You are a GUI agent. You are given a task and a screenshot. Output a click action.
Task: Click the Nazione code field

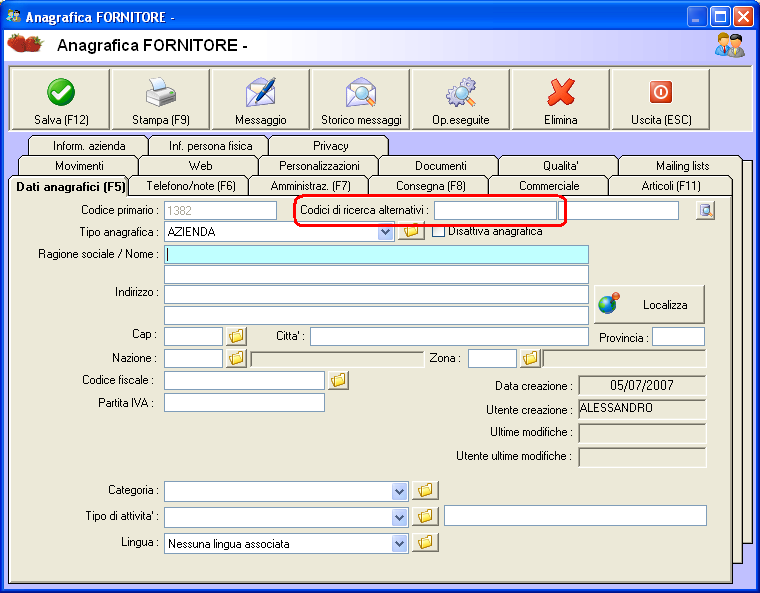[x=193, y=358]
